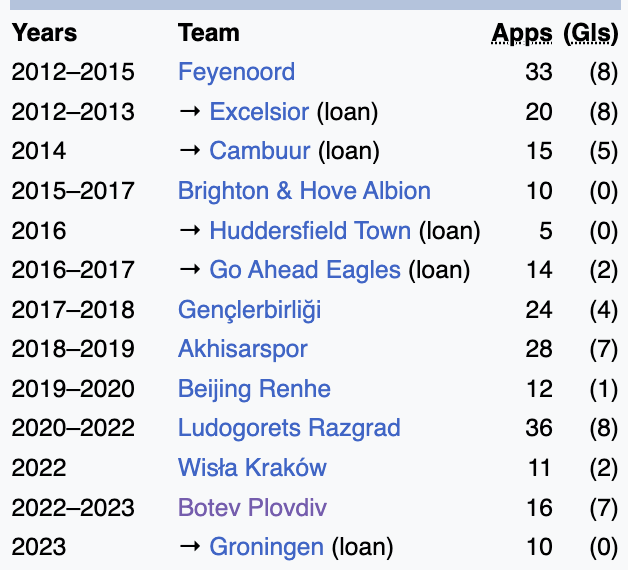628x570 pixels.
Task: Visit the Huddersfield Town link
Action: [310, 231]
